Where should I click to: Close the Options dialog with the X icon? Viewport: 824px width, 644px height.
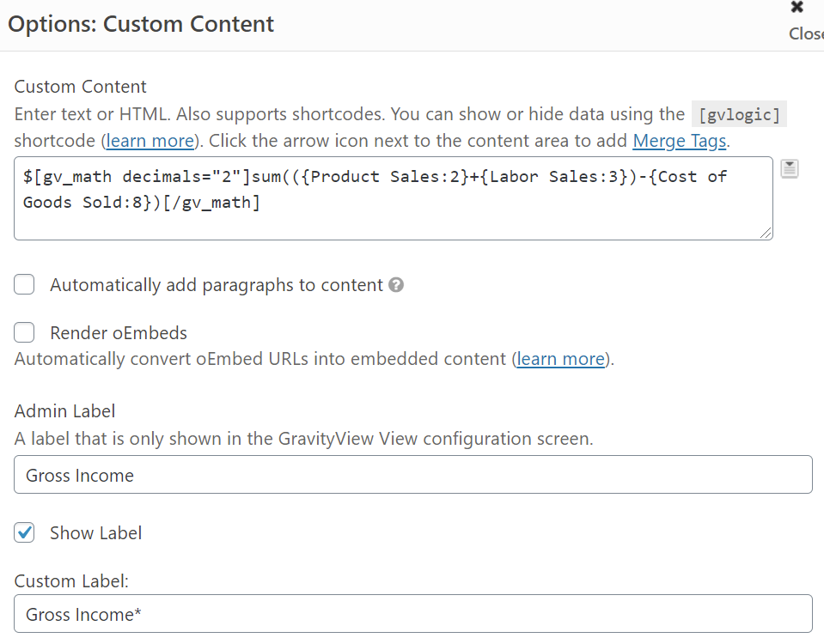tap(797, 8)
